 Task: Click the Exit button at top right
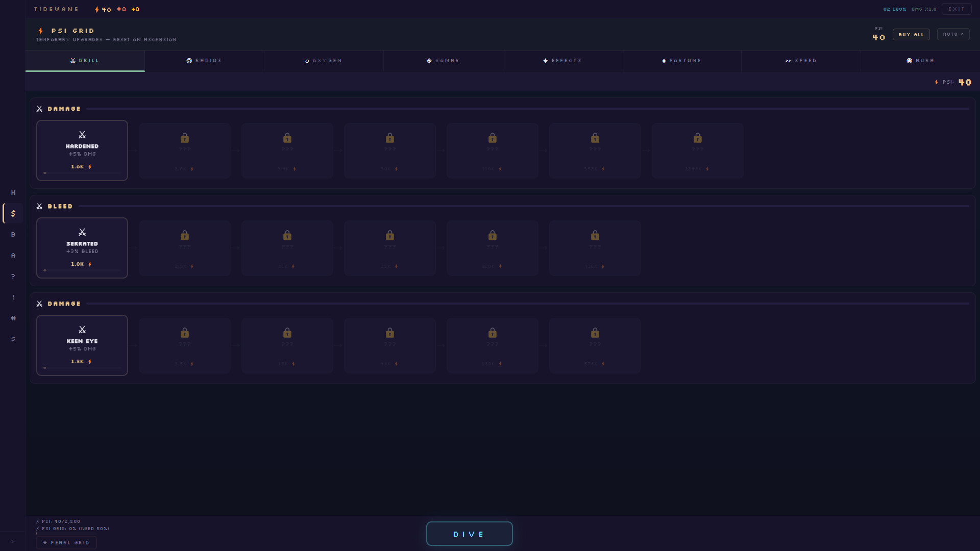tap(956, 9)
